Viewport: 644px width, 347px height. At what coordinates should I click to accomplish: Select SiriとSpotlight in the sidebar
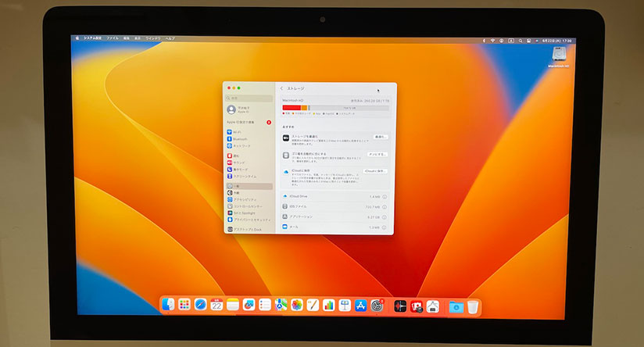(x=249, y=213)
